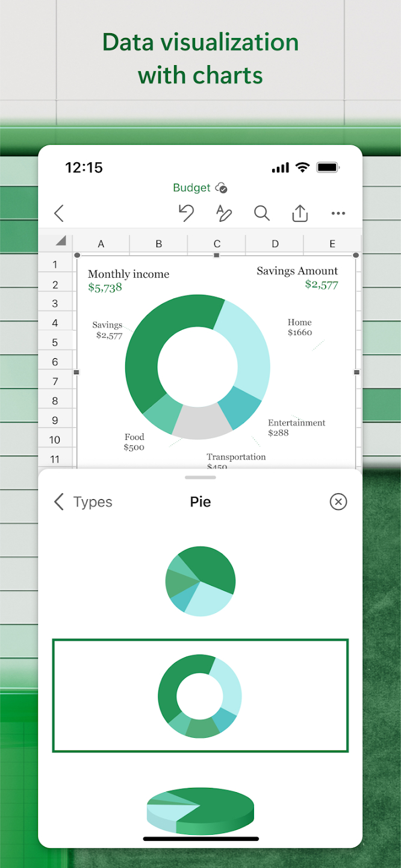The image size is (401, 868).
Task: Select row 5 header
Action: pos(55,342)
